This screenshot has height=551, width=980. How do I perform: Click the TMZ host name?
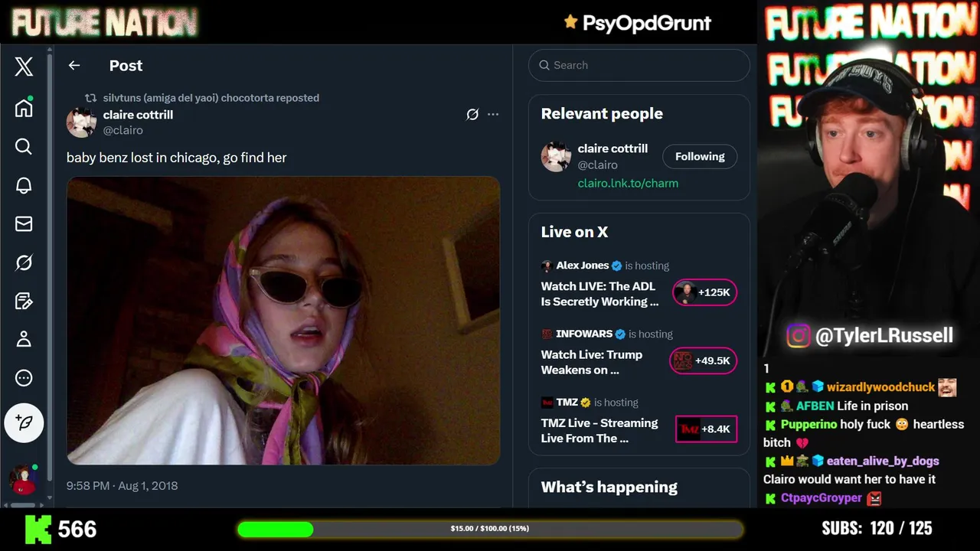567,403
